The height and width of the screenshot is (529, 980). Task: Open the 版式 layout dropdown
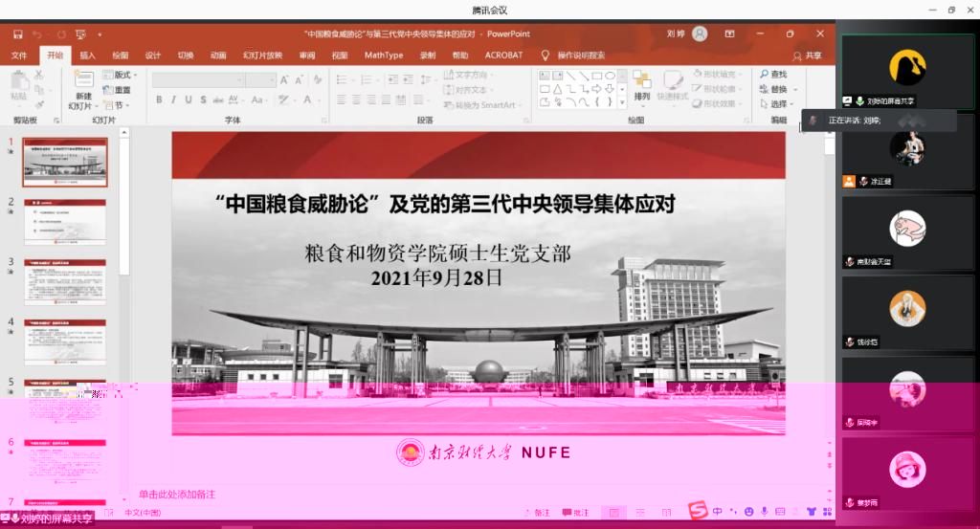[120, 75]
